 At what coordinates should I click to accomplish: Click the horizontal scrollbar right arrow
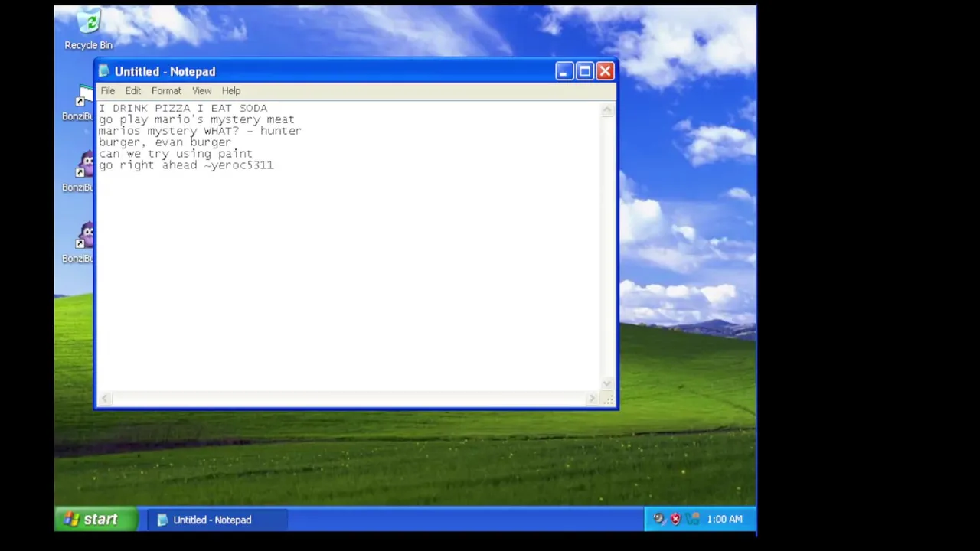coord(592,399)
